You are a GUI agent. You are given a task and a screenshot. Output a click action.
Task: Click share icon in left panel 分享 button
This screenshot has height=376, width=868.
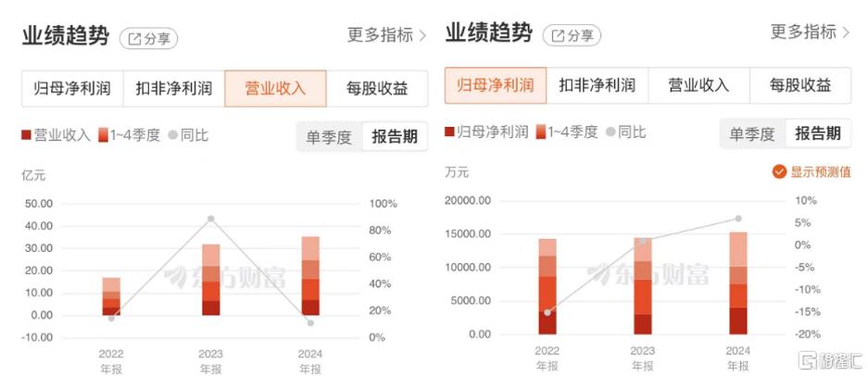click(134, 39)
